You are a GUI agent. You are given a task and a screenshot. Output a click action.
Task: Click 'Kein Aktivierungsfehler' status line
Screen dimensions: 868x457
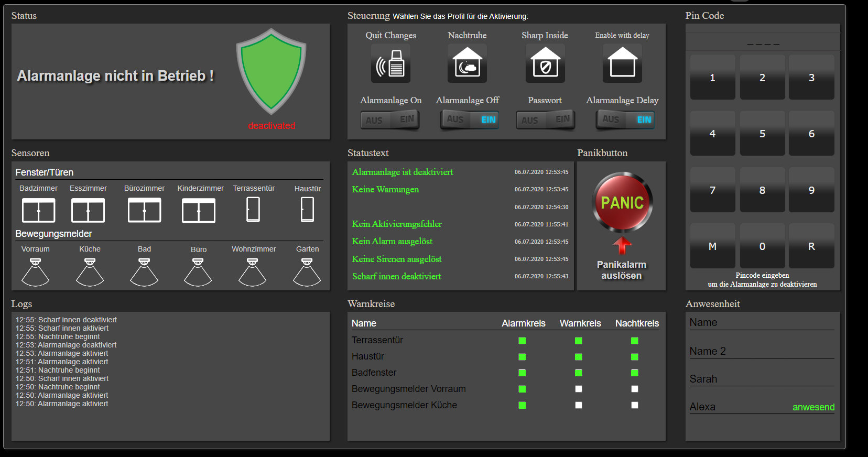click(x=397, y=224)
